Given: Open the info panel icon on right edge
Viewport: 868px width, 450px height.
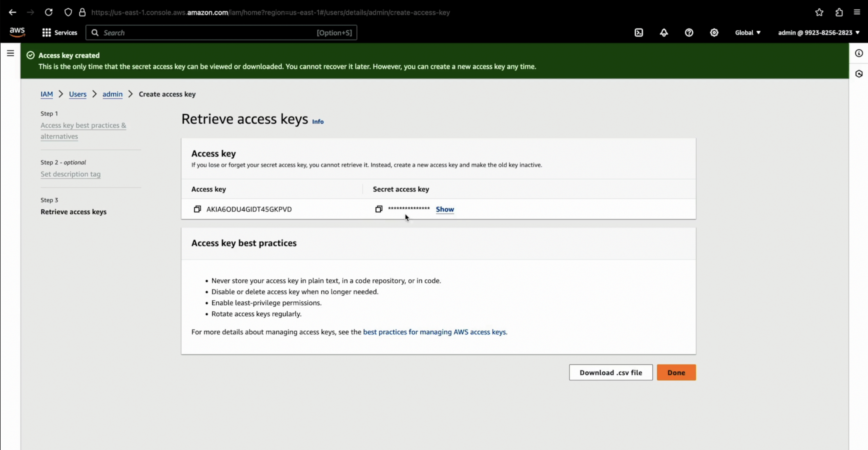Looking at the screenshot, I should tap(859, 53).
